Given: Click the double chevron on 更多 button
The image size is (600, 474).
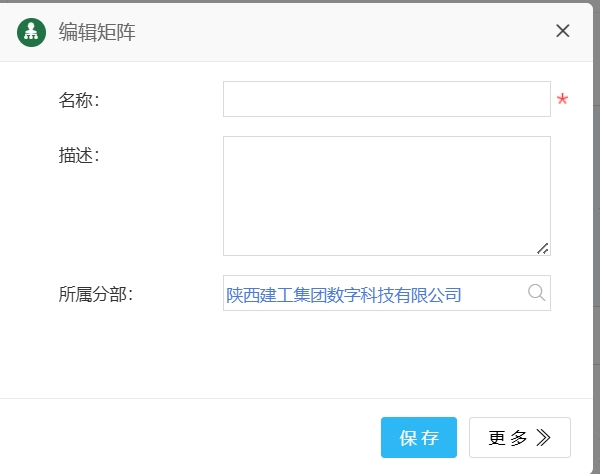Looking at the screenshot, I should pyautogui.click(x=544, y=438).
